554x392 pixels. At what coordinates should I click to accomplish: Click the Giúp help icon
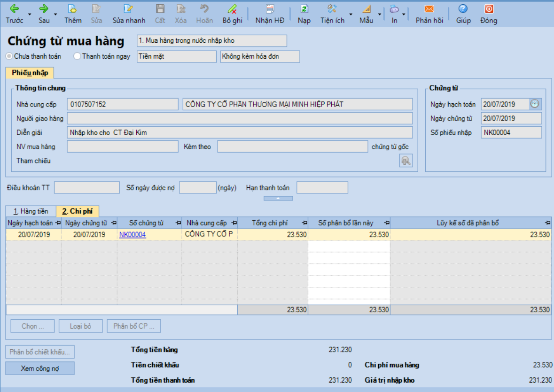[x=463, y=9]
